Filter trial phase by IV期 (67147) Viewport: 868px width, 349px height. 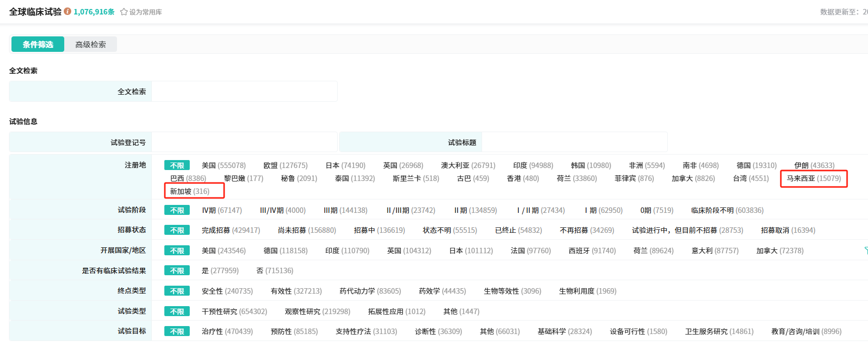point(222,210)
